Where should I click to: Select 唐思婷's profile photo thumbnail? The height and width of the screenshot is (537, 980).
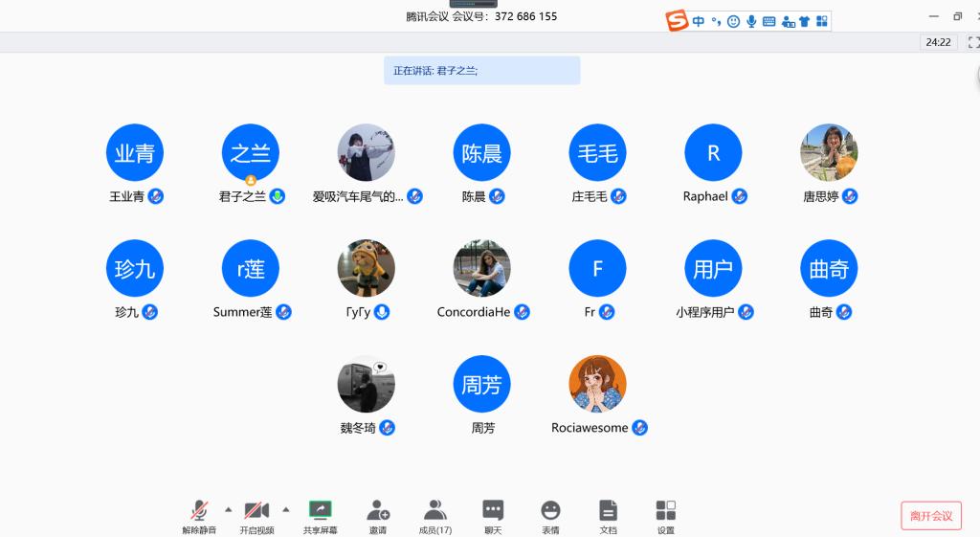pos(829,152)
